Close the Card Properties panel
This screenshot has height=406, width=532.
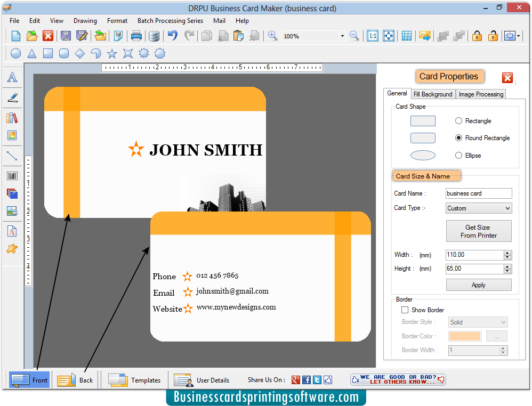[x=507, y=78]
